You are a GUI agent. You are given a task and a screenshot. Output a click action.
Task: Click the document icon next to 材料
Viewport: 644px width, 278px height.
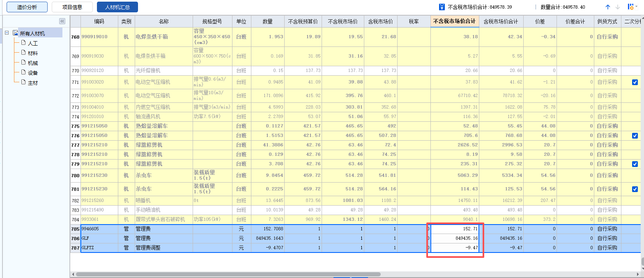(23, 53)
